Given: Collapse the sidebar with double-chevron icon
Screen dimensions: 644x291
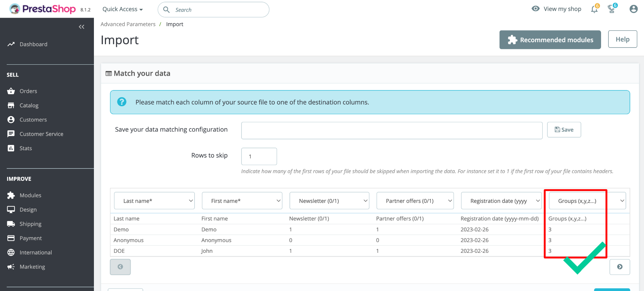Looking at the screenshot, I should click(82, 27).
